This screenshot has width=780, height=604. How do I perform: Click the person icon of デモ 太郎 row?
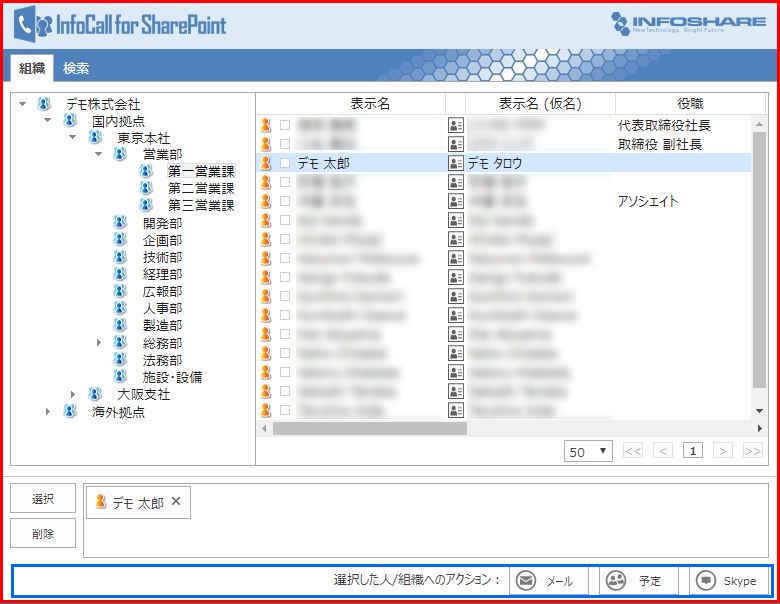(266, 163)
